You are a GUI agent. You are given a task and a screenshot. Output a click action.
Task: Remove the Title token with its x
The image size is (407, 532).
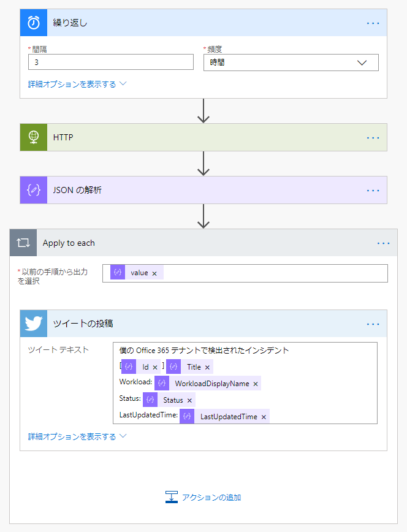point(207,368)
